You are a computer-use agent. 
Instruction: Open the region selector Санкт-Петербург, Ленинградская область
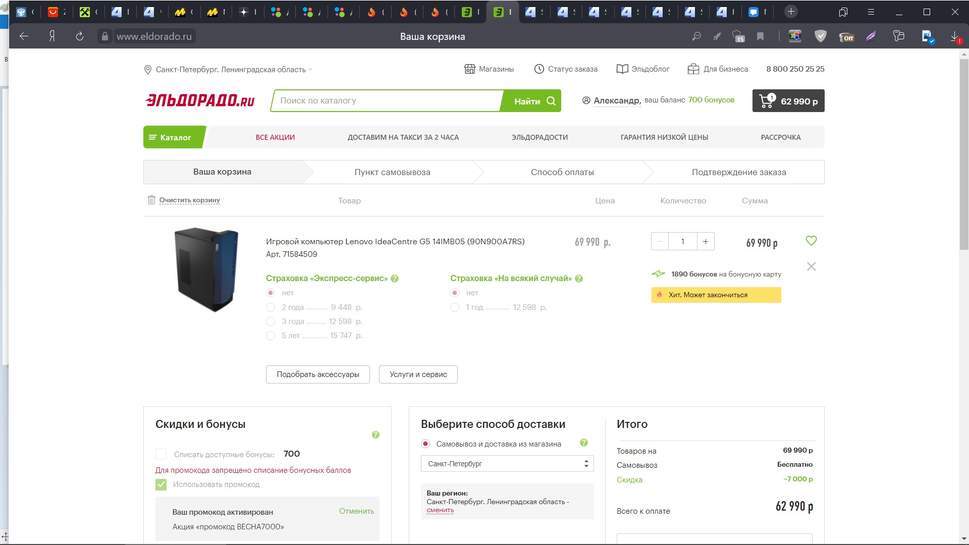tap(228, 70)
